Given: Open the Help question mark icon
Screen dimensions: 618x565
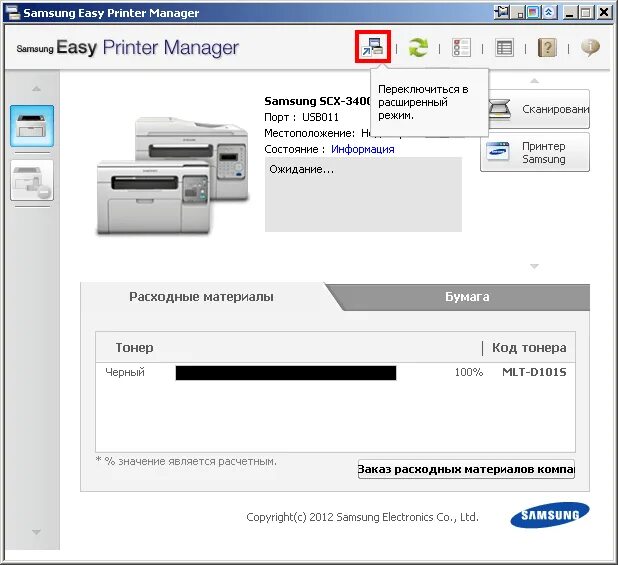Looking at the screenshot, I should pos(547,48).
